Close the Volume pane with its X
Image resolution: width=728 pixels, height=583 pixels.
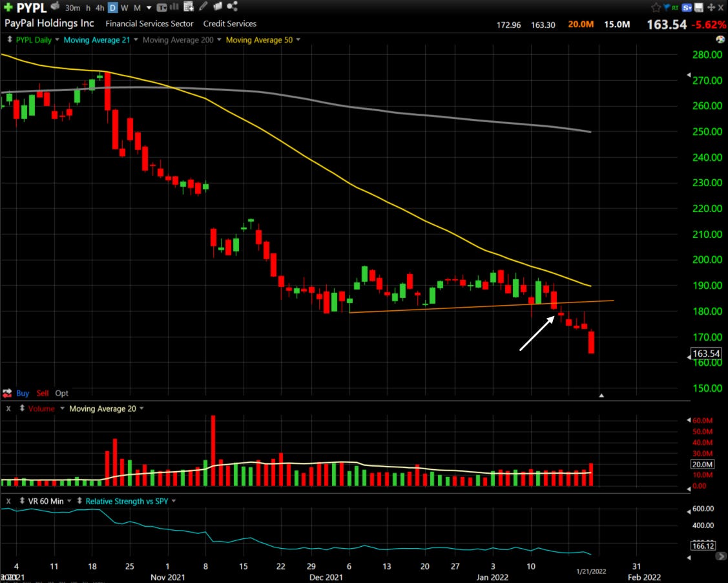8,408
